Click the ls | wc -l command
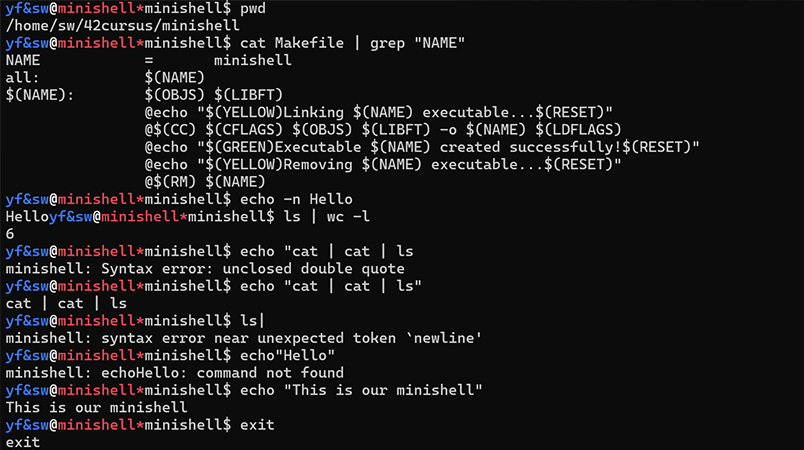The image size is (804, 450). (327, 217)
